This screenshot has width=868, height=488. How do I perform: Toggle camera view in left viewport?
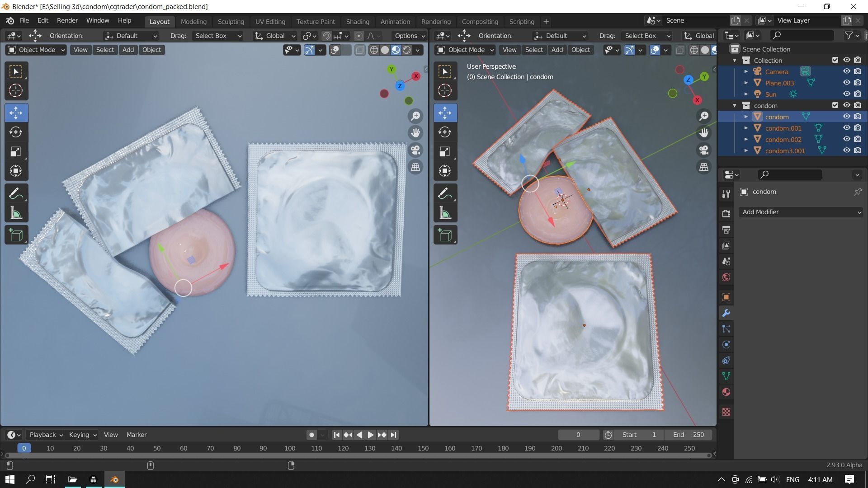415,150
